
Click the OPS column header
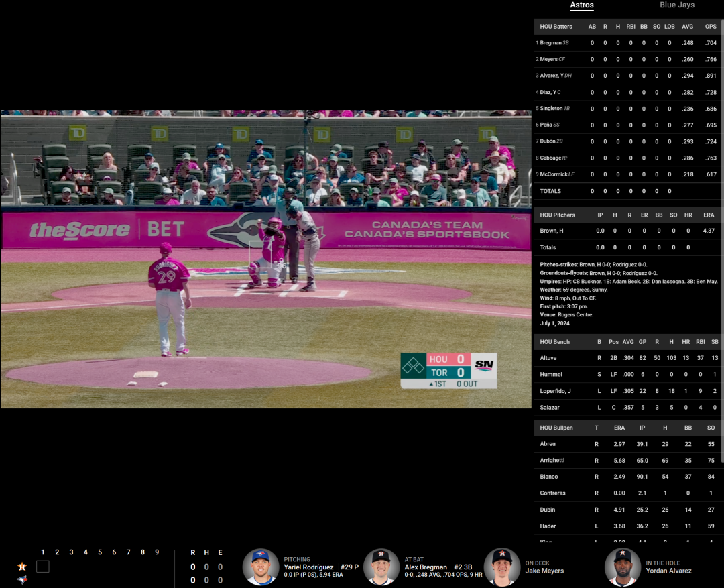click(711, 27)
